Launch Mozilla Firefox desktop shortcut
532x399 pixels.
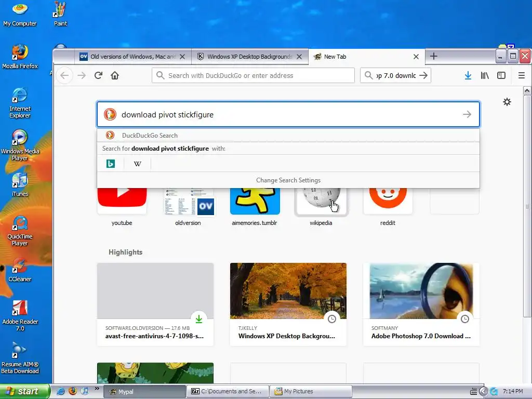(20, 57)
